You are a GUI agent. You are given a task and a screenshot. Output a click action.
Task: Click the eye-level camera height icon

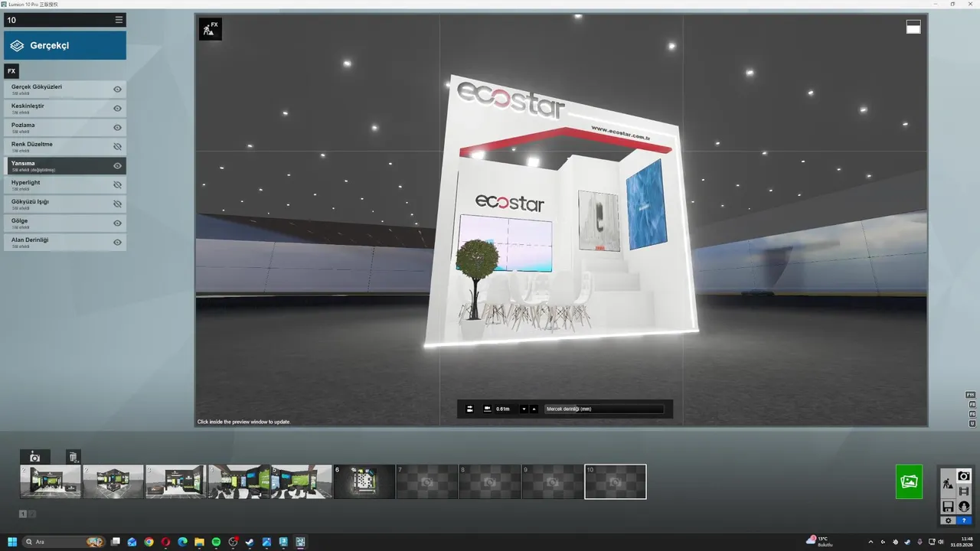coord(487,409)
